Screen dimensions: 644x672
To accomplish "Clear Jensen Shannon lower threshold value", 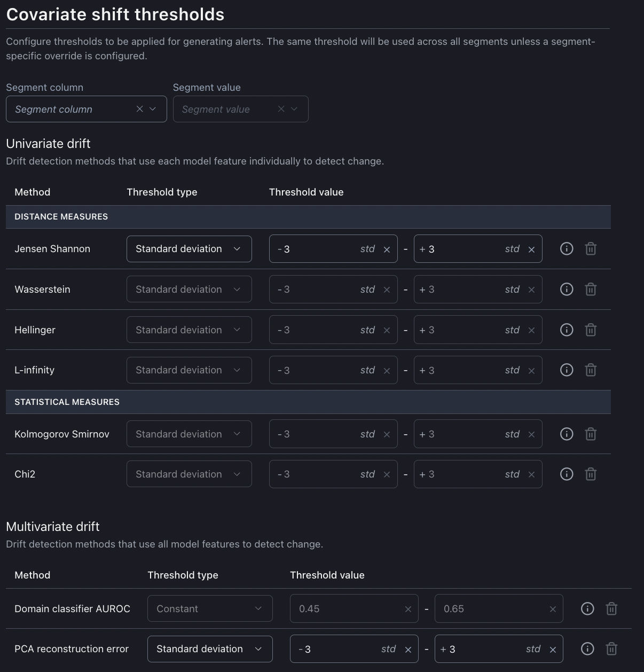I will point(387,249).
